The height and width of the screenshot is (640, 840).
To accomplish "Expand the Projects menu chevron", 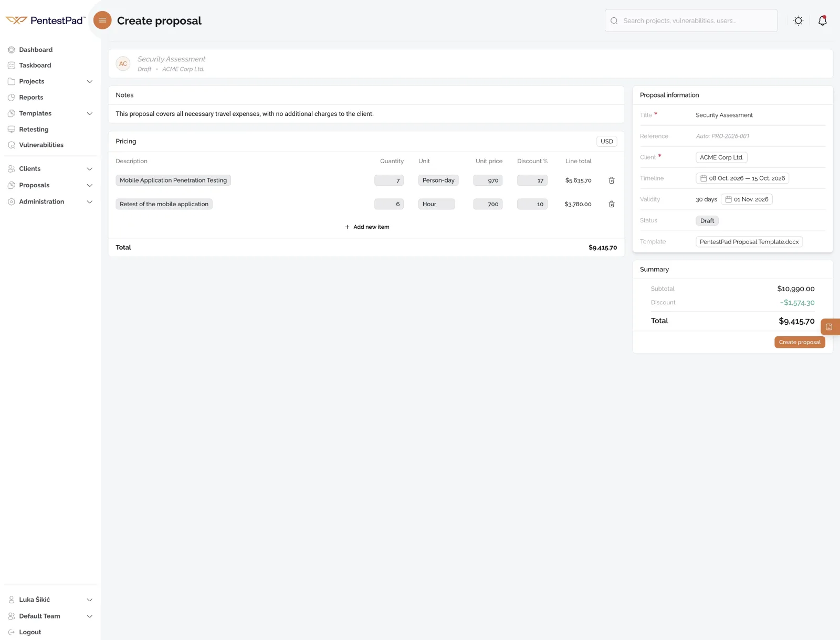I will coord(90,82).
